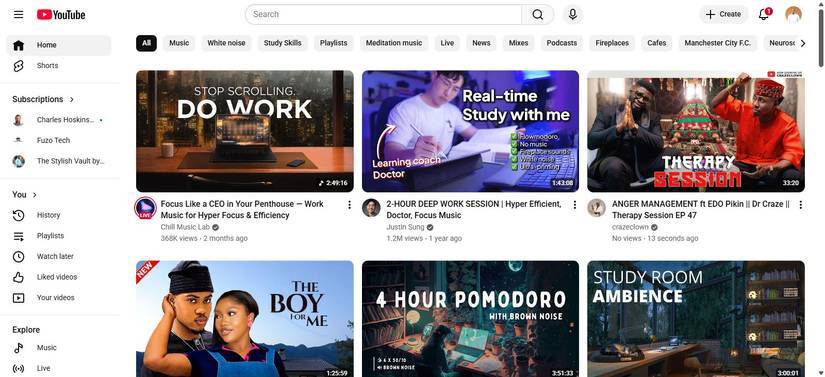Image resolution: width=825 pixels, height=377 pixels.
Task: Select the Podcasts filter chip
Action: (561, 43)
